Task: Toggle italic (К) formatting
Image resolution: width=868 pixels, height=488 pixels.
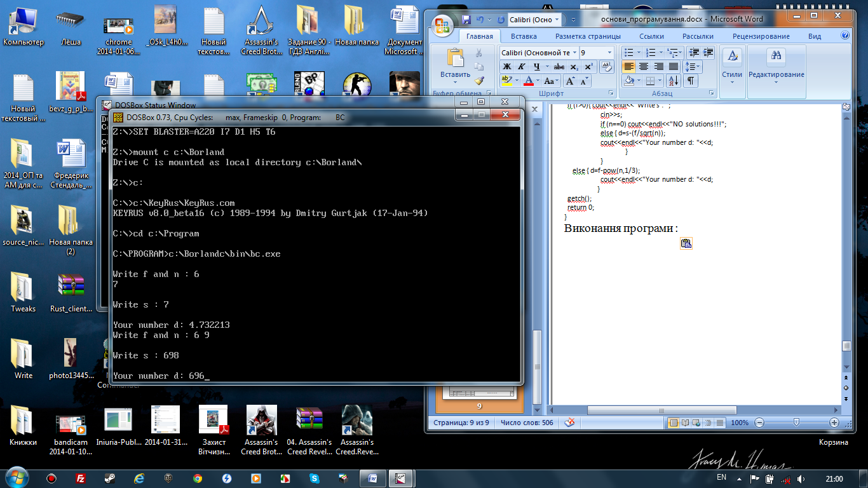Action: tap(521, 67)
